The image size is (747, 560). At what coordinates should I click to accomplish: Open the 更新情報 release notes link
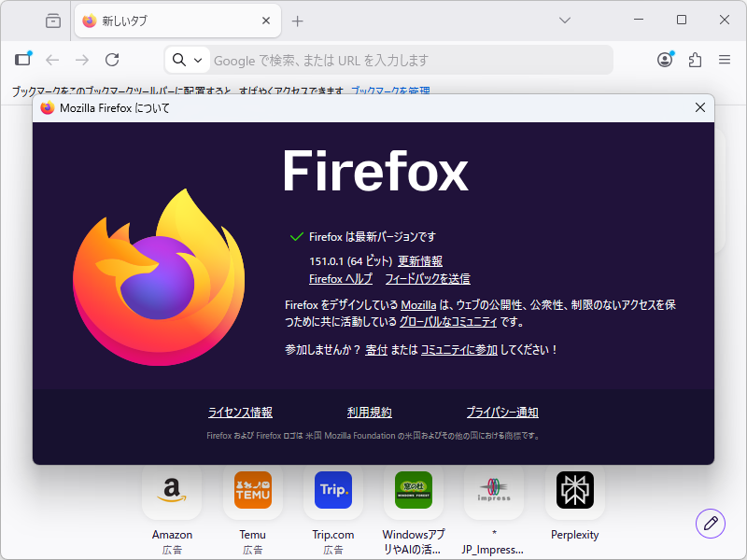pyautogui.click(x=420, y=261)
